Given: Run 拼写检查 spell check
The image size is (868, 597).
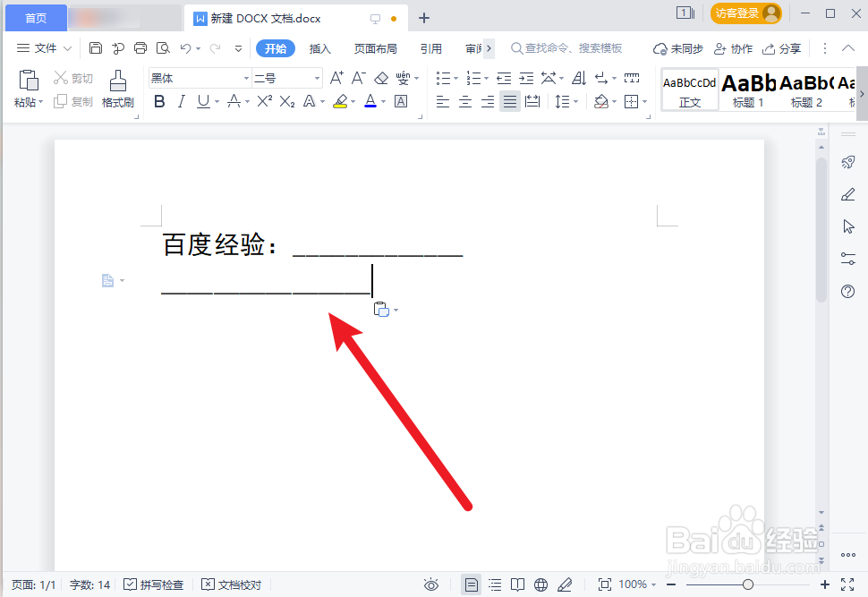Looking at the screenshot, I should tap(153, 584).
